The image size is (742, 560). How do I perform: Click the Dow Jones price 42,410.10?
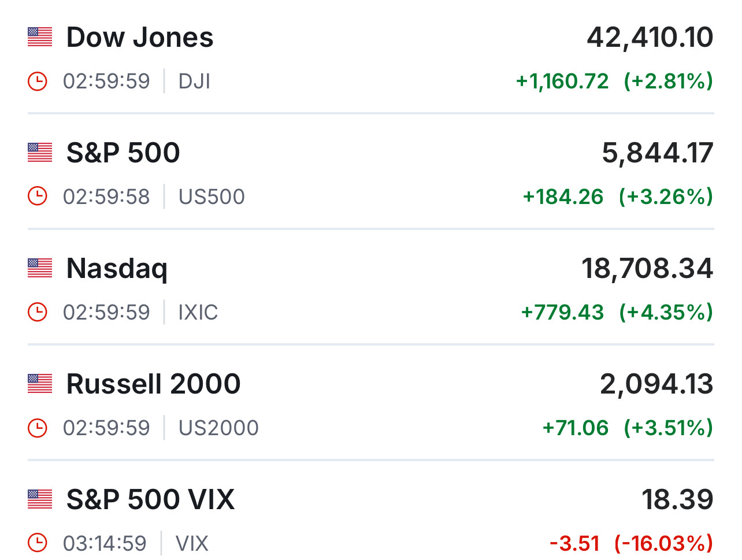(x=650, y=38)
